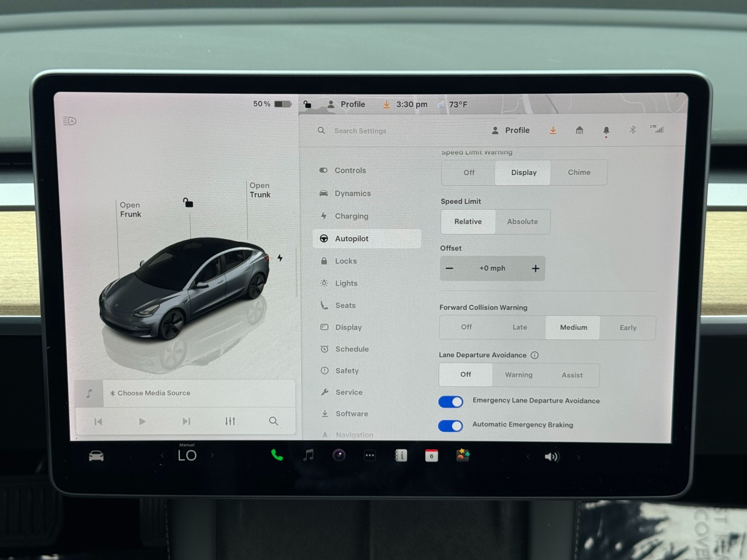Open the dashcam camera app
Image resolution: width=747 pixels, height=560 pixels.
coord(339,455)
